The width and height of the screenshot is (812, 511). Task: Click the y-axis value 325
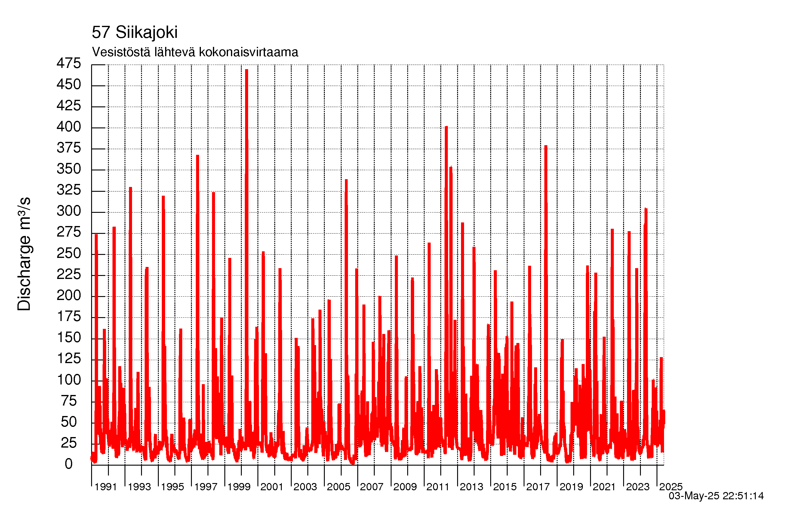point(69,190)
